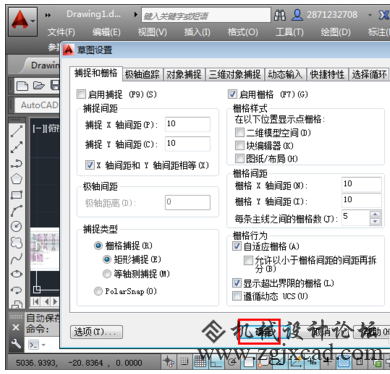
Task: Select the Spline tool in the draw toolbar
Action: pos(17,258)
